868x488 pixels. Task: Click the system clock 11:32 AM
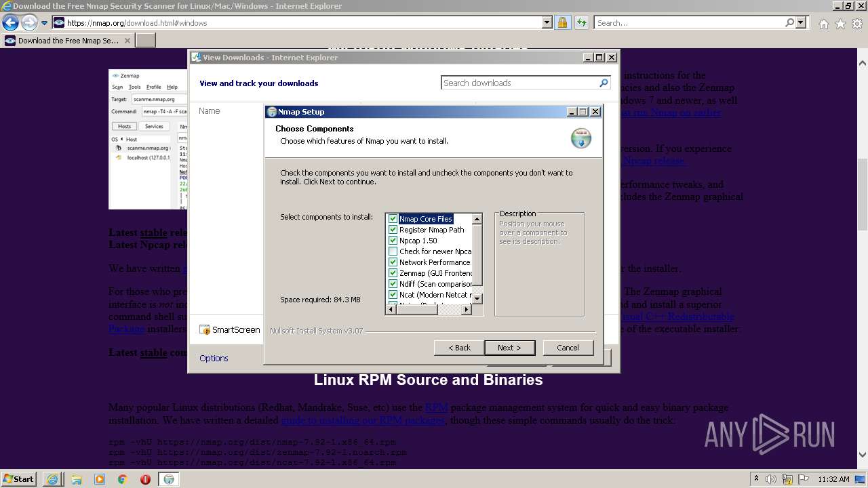point(833,479)
